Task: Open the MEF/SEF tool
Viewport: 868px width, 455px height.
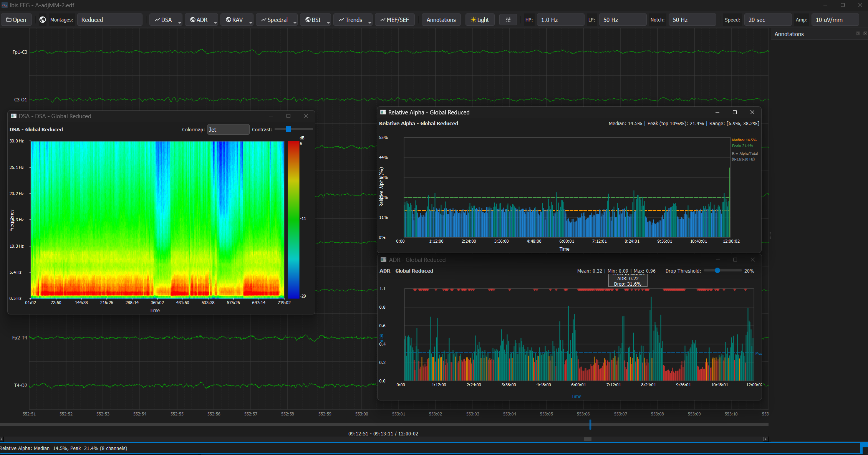Action: (x=395, y=20)
